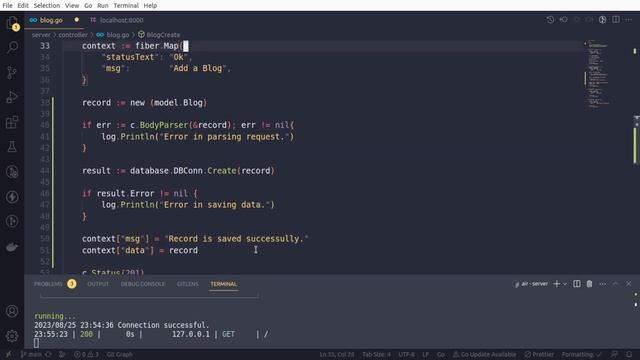Open changes with previous revision icon
This screenshot has width=640, height=360.
tap(563, 20)
